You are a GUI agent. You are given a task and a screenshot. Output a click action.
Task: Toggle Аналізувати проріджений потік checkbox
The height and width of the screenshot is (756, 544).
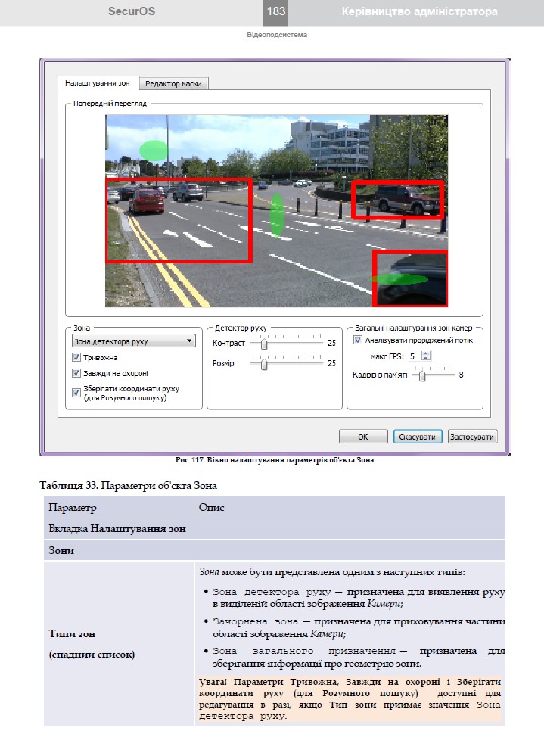pos(358,340)
